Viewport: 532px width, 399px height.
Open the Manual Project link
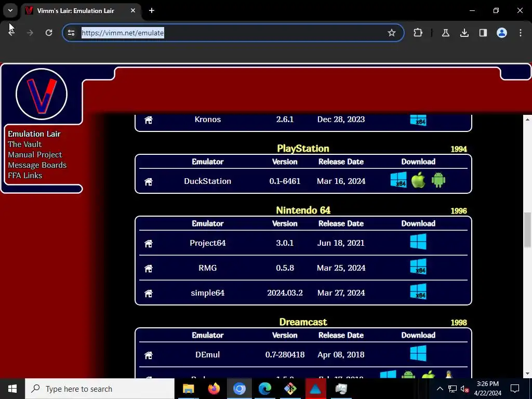35,155
